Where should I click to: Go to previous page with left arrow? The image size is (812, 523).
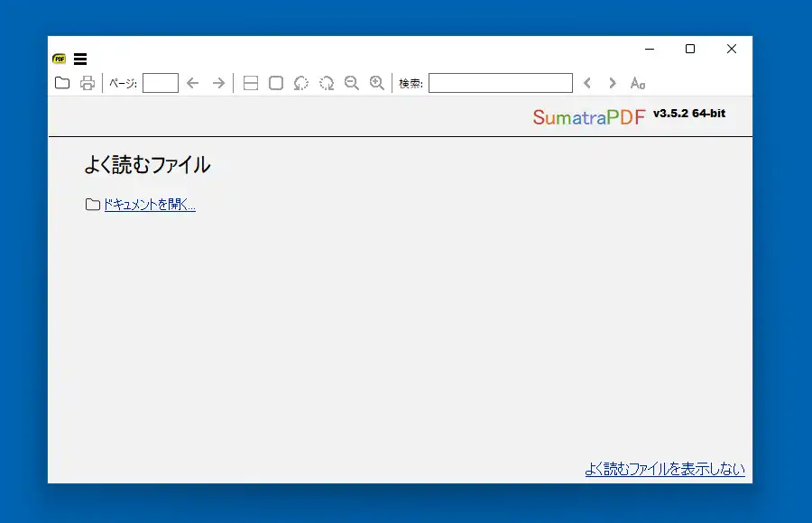coord(193,83)
